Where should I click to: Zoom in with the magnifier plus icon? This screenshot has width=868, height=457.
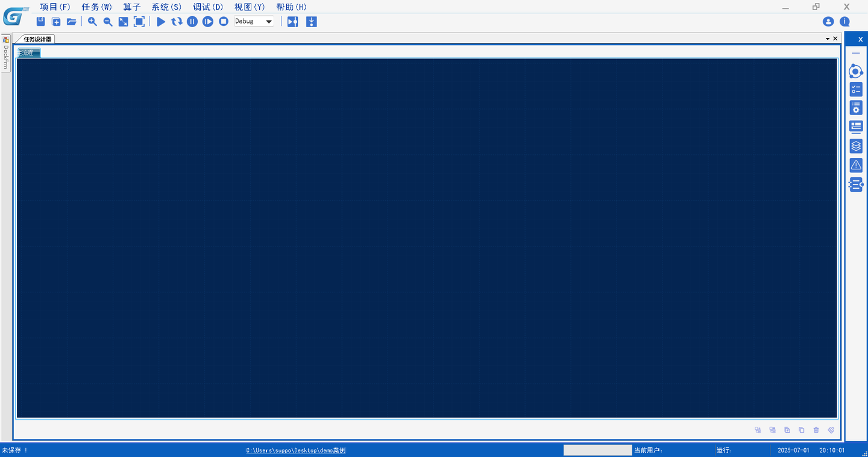tap(92, 22)
